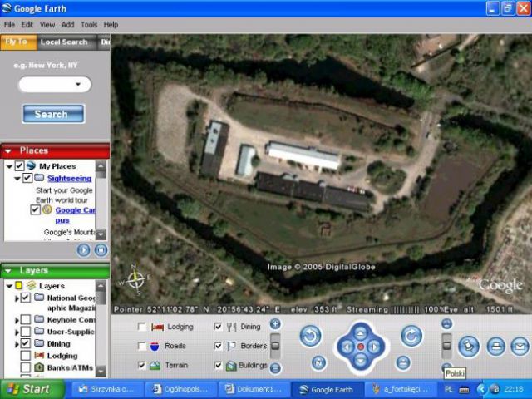Open the Edit menu
This screenshot has width=532, height=399.
pyautogui.click(x=27, y=25)
